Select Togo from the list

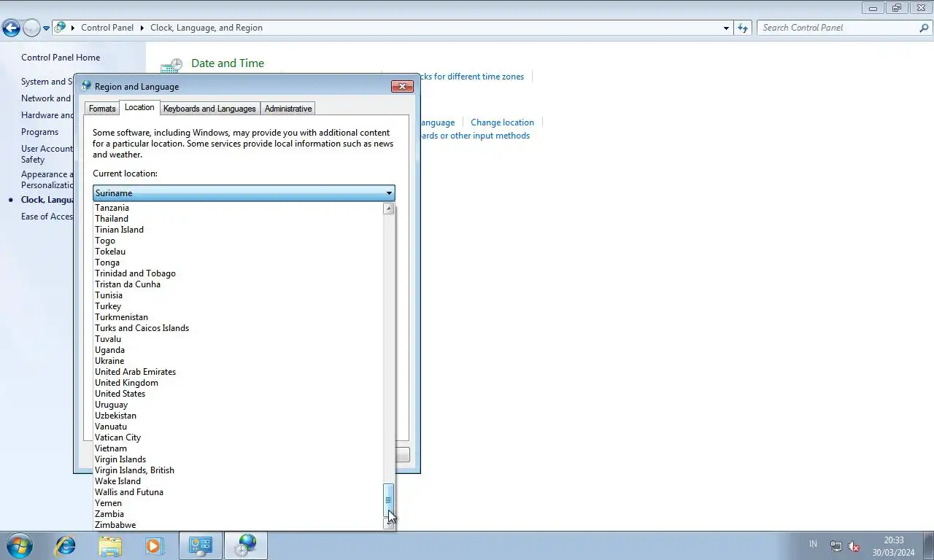(x=239, y=241)
